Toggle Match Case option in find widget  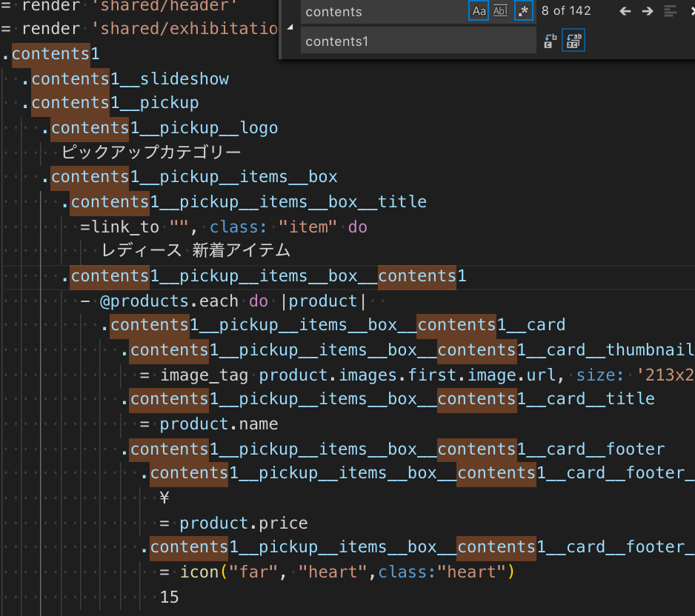[479, 10]
